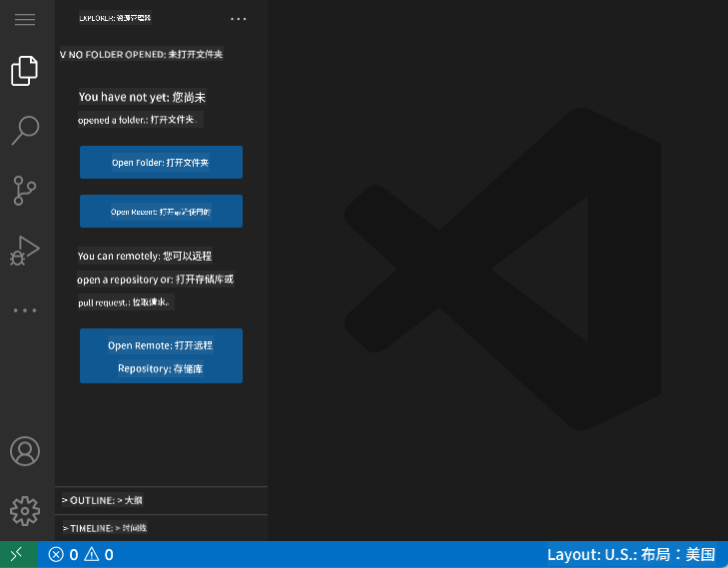The width and height of the screenshot is (728, 568).
Task: Select the Explorer files icon
Action: point(25,71)
